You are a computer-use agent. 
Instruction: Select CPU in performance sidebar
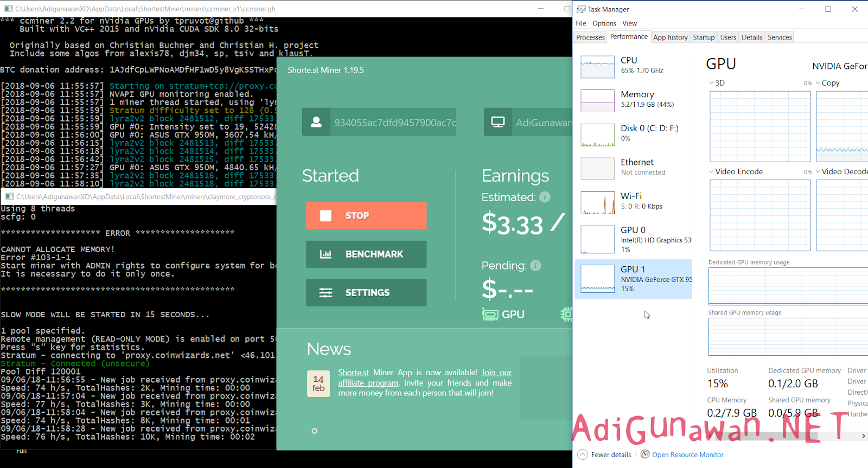[633, 67]
